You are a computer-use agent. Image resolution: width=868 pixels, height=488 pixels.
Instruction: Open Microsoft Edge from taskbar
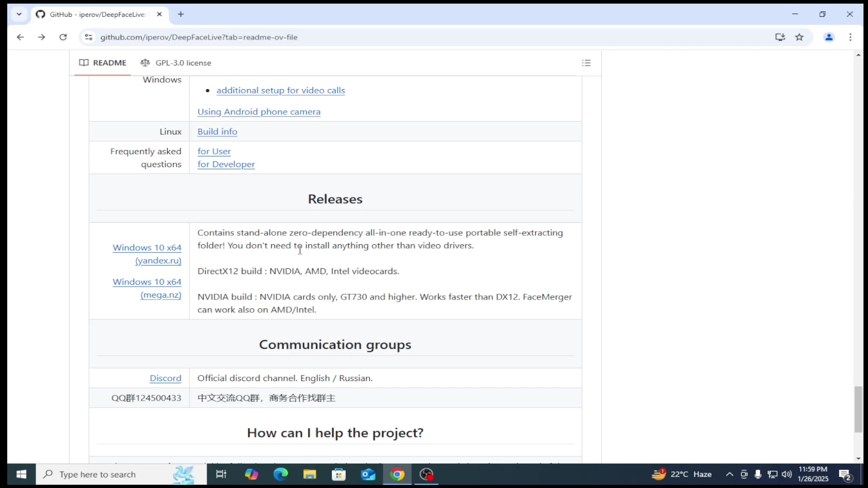(x=280, y=474)
